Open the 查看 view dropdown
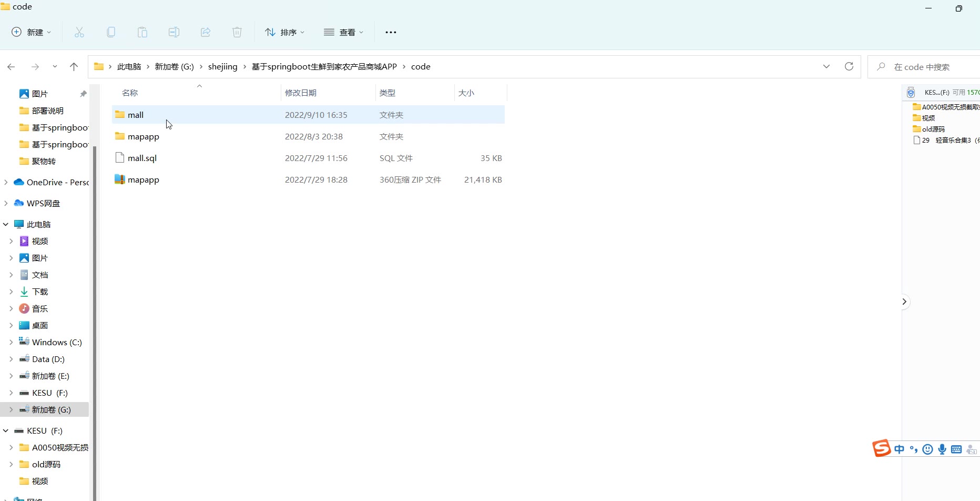The image size is (980, 501). 343,32
